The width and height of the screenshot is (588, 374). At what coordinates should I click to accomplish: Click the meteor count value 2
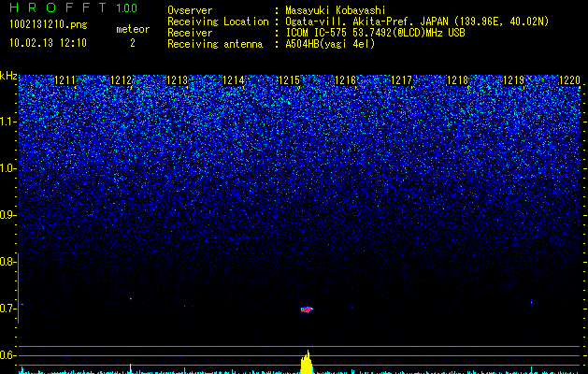pos(133,43)
